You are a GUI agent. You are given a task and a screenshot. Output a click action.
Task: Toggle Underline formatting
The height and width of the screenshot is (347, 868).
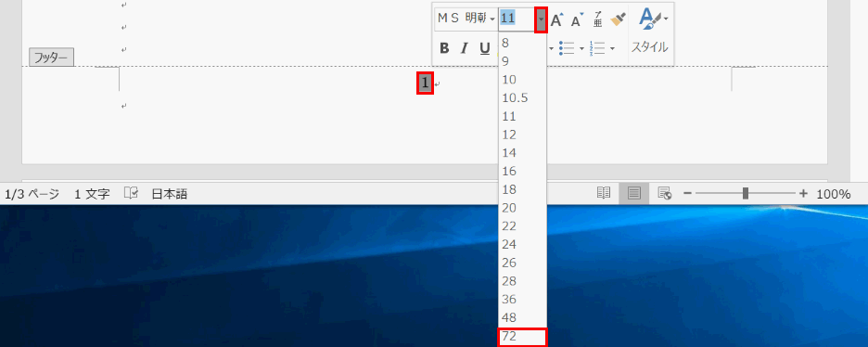tap(485, 48)
